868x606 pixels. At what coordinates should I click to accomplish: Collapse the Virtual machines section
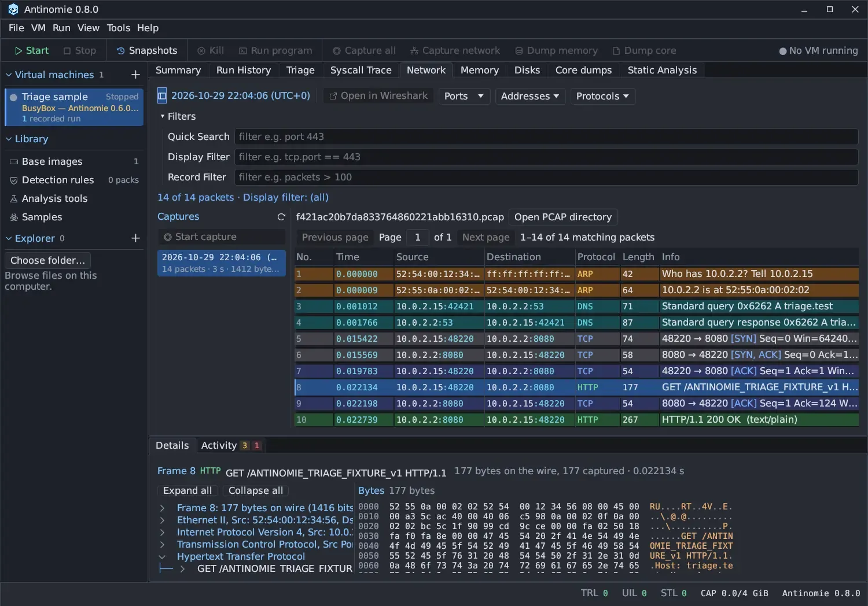[9, 75]
